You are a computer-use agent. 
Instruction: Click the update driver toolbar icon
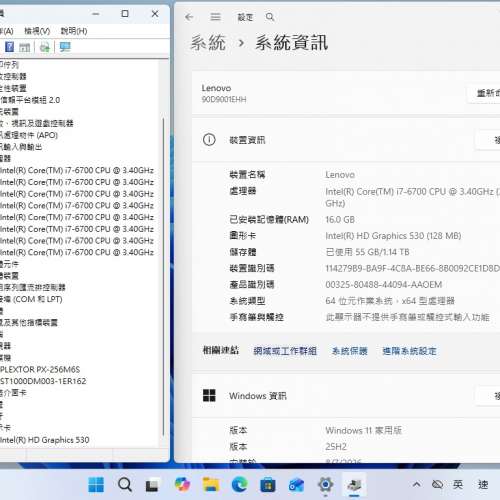pyautogui.click(x=45, y=47)
